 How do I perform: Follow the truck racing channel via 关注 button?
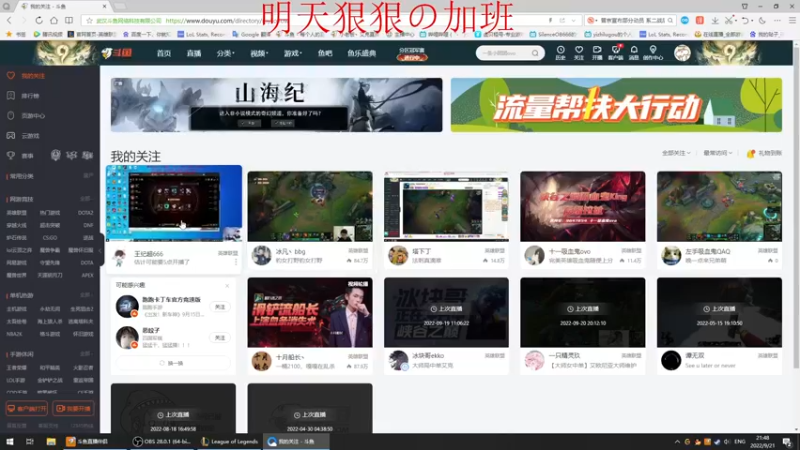coord(220,307)
